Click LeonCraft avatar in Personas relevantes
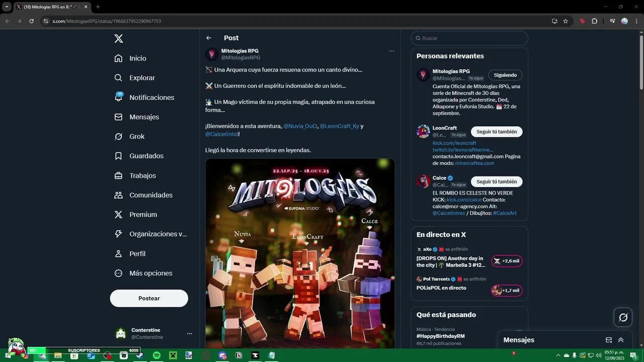644x362 pixels. coord(423,131)
